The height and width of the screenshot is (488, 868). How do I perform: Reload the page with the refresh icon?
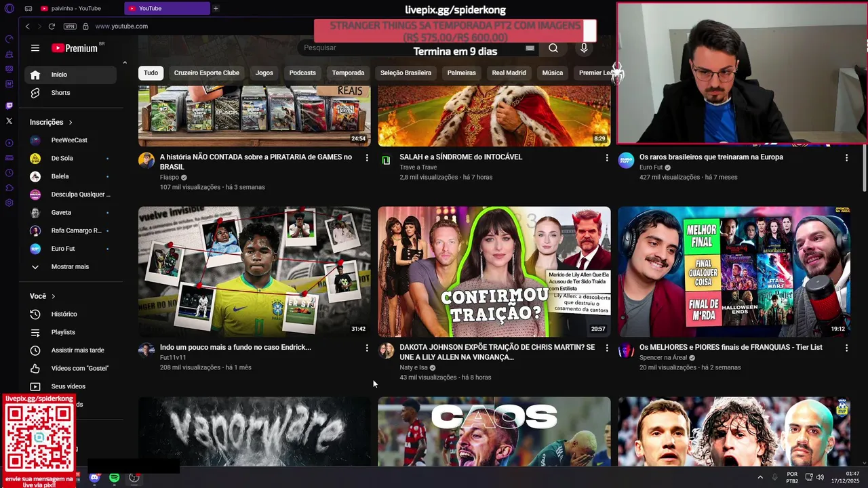tap(52, 26)
